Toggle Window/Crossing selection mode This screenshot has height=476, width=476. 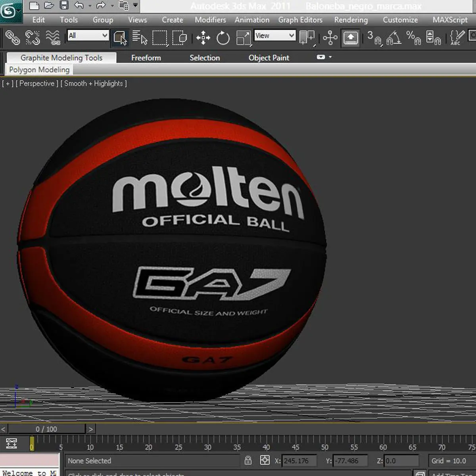[x=179, y=38]
